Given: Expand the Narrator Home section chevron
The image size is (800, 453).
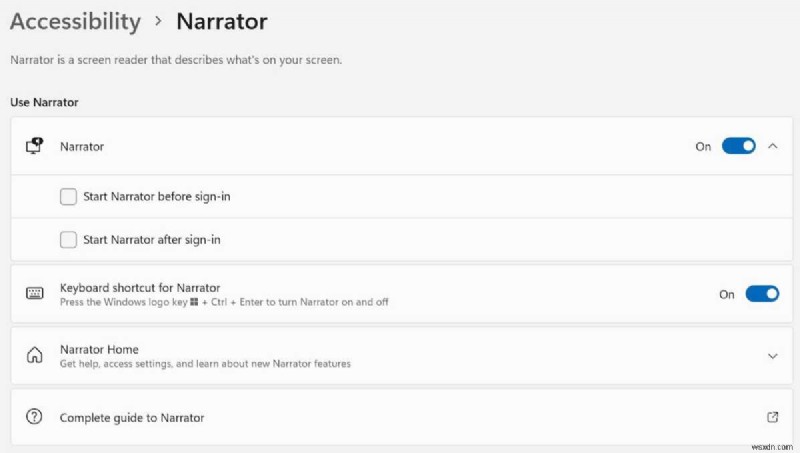Looking at the screenshot, I should click(x=772, y=356).
